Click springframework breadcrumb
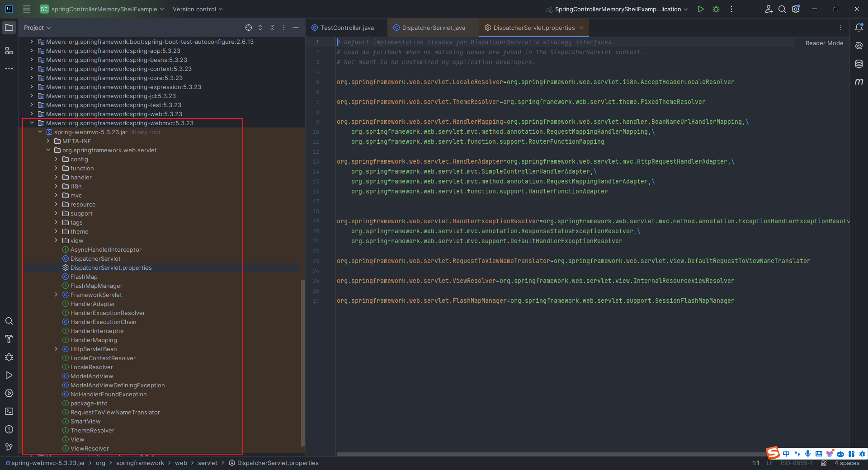 [140, 463]
